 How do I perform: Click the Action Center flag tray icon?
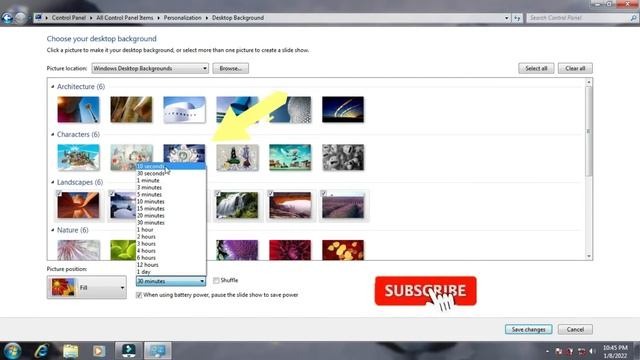559,351
